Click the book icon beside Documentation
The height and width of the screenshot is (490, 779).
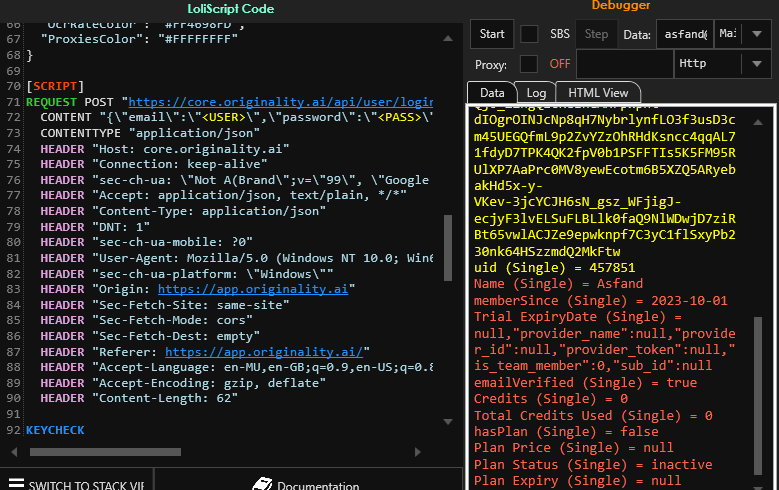click(262, 484)
